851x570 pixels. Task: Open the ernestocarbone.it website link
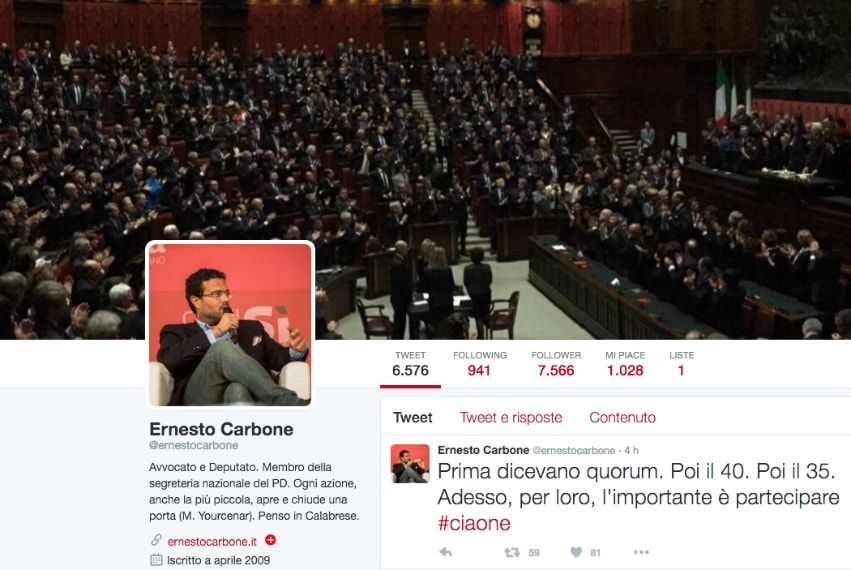212,541
